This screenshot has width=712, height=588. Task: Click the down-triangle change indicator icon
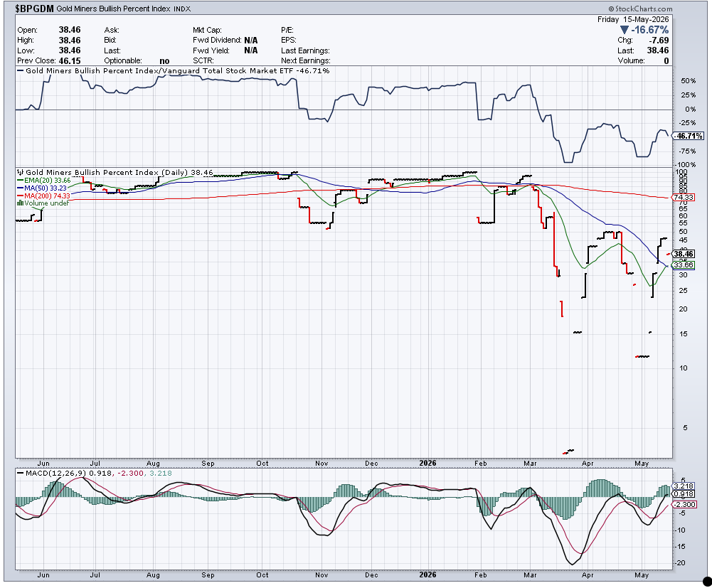coord(625,30)
